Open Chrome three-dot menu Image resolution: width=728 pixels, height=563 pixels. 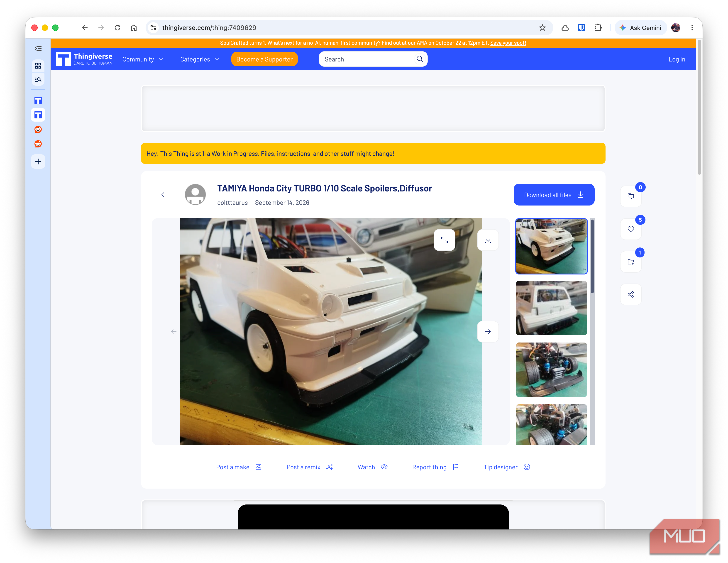(692, 28)
